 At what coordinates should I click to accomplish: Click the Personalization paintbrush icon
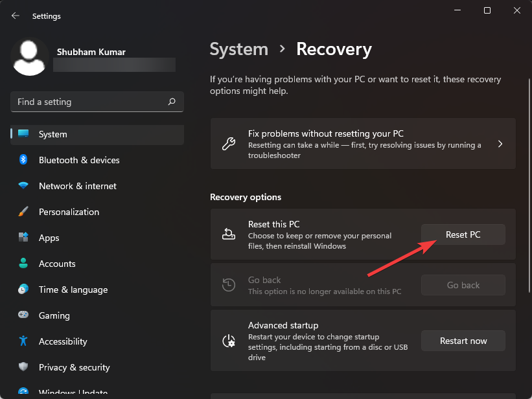click(x=23, y=211)
